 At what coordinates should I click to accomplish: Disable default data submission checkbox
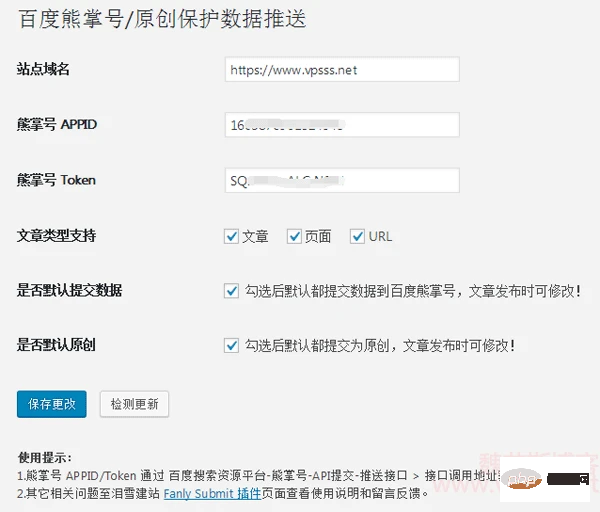click(x=231, y=291)
